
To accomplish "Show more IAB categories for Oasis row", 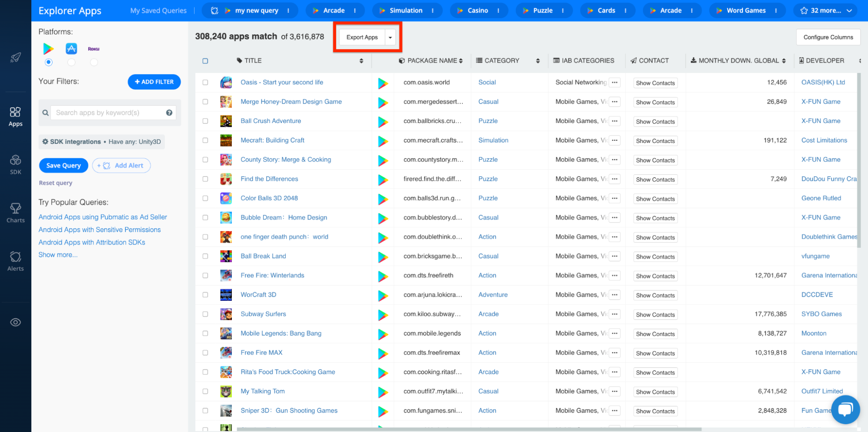I will tap(614, 82).
